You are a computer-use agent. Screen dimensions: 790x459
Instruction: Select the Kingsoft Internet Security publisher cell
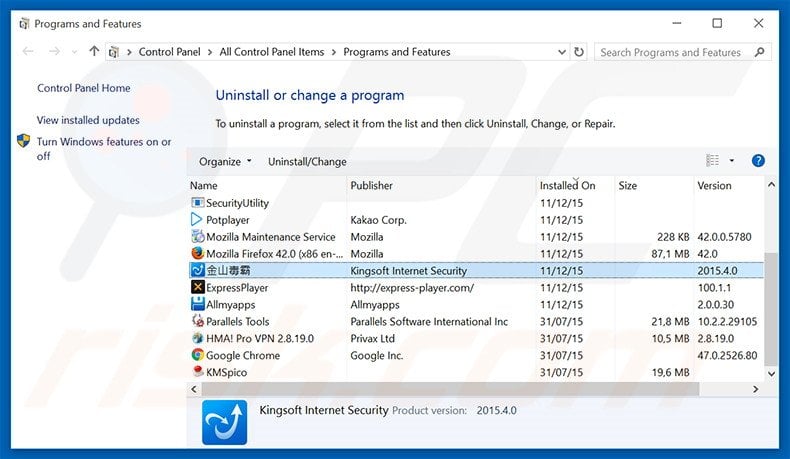pyautogui.click(x=409, y=271)
